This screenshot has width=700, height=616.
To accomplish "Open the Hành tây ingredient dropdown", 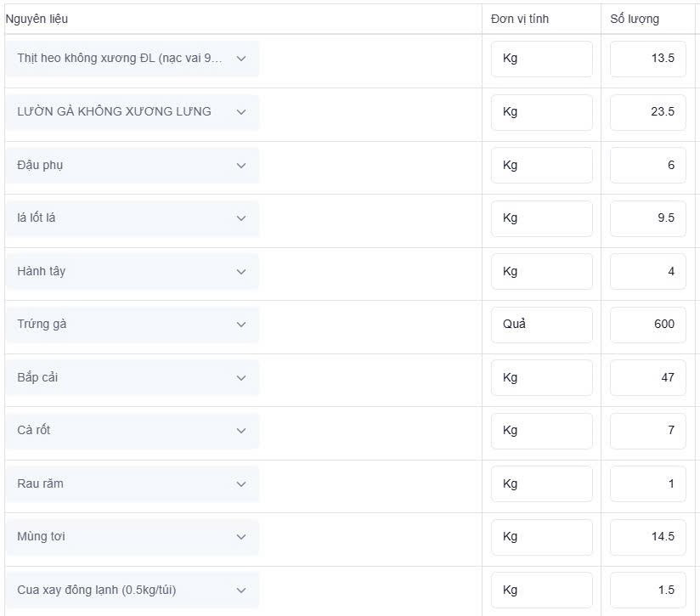I will pyautogui.click(x=133, y=271).
